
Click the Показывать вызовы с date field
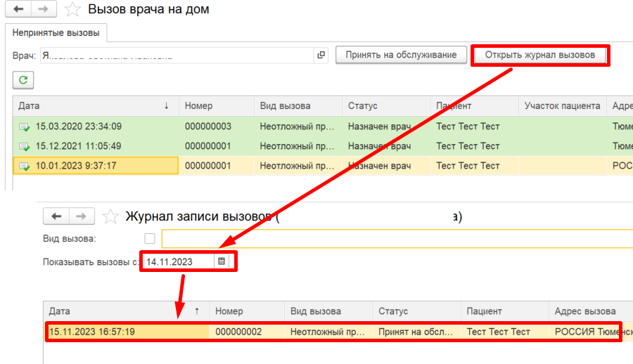pos(179,261)
